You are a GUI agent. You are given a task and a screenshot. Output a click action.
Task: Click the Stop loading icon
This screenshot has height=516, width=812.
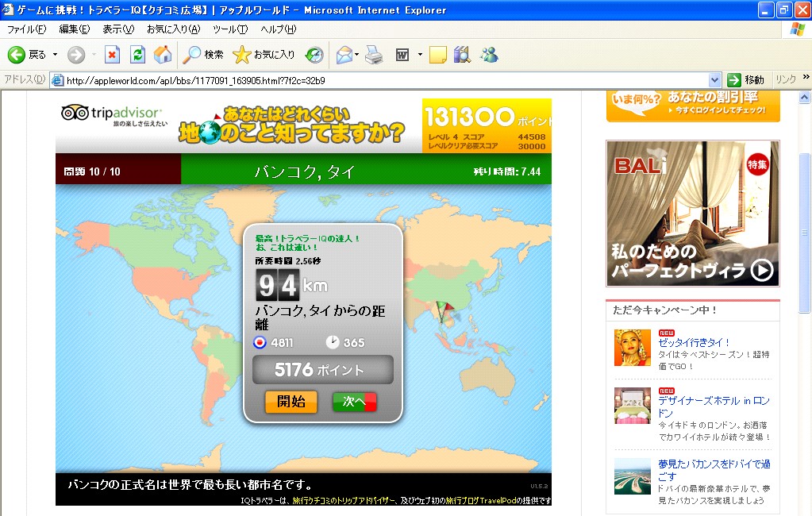tap(112, 55)
